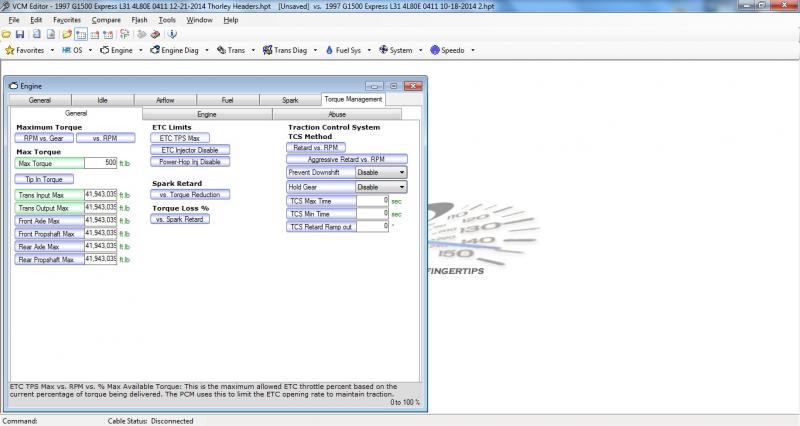800x426 pixels.
Task: Open Spark Retard vs. Torque Reduction table
Action: click(x=190, y=194)
